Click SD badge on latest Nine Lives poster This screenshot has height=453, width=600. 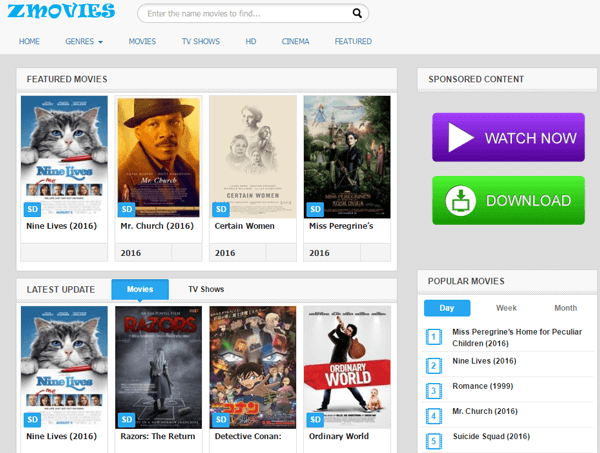click(x=32, y=420)
